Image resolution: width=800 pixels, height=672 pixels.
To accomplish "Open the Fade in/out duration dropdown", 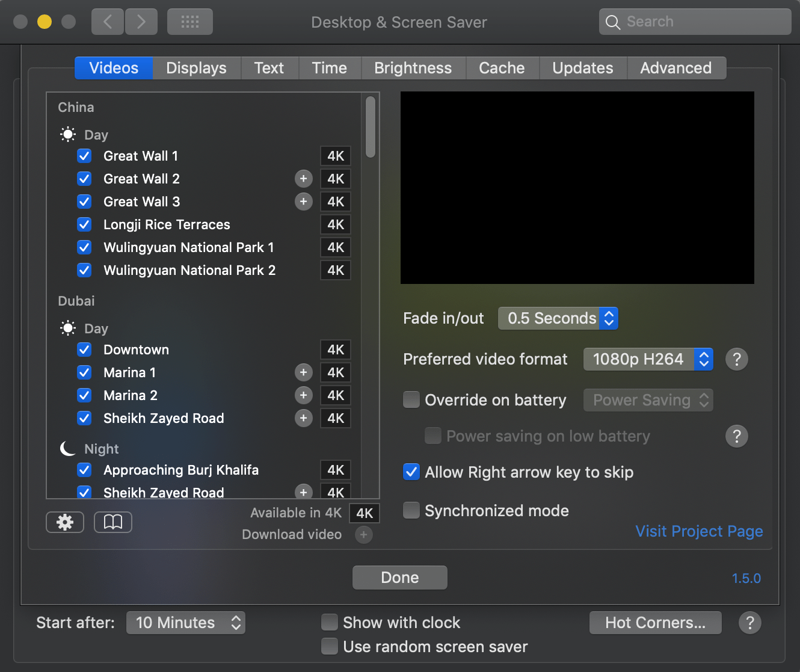I will click(x=558, y=318).
